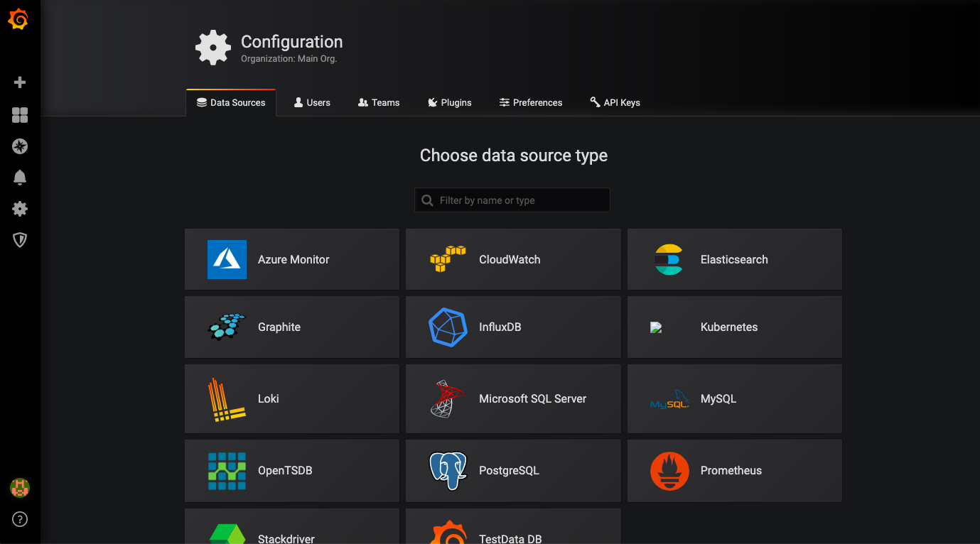
Task: Pick the Elasticsearch data source
Action: (x=734, y=260)
